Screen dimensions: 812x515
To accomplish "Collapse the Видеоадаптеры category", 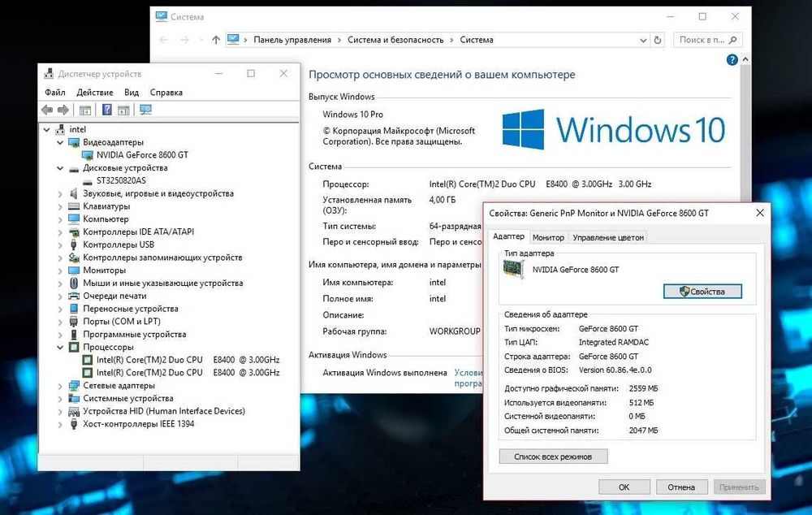I will (x=60, y=142).
